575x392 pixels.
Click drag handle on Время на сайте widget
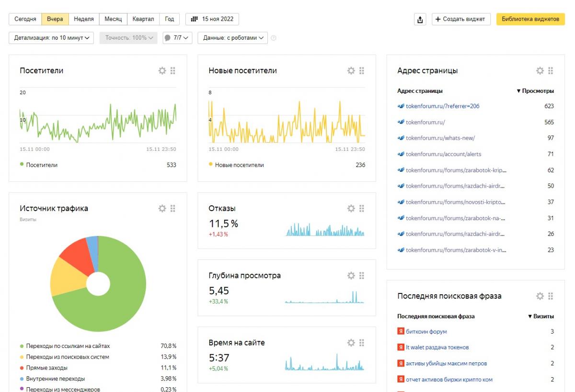point(362,343)
